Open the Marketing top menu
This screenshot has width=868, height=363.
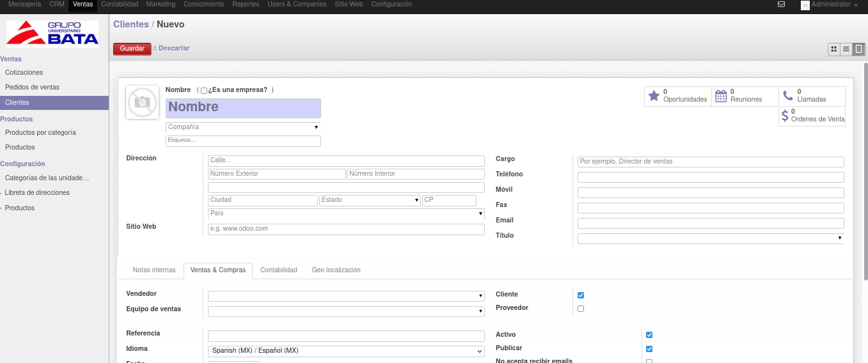[x=161, y=4]
